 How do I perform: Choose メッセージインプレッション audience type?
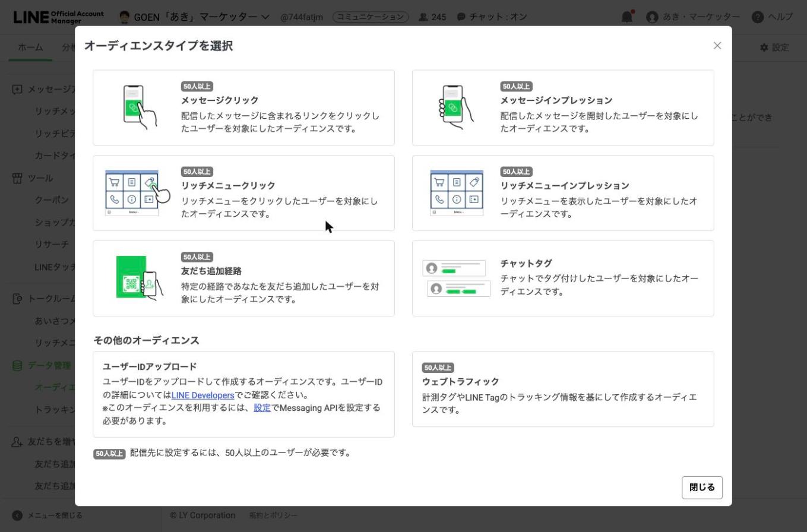tap(563, 107)
